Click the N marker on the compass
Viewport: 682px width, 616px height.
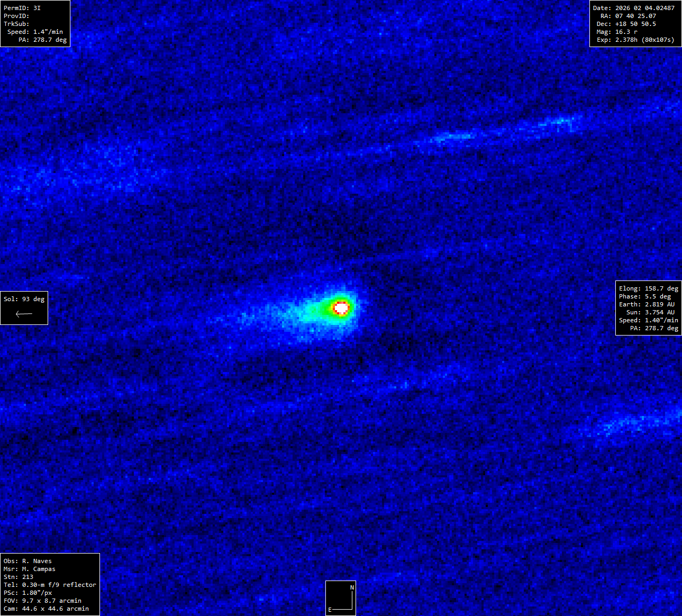point(352,587)
